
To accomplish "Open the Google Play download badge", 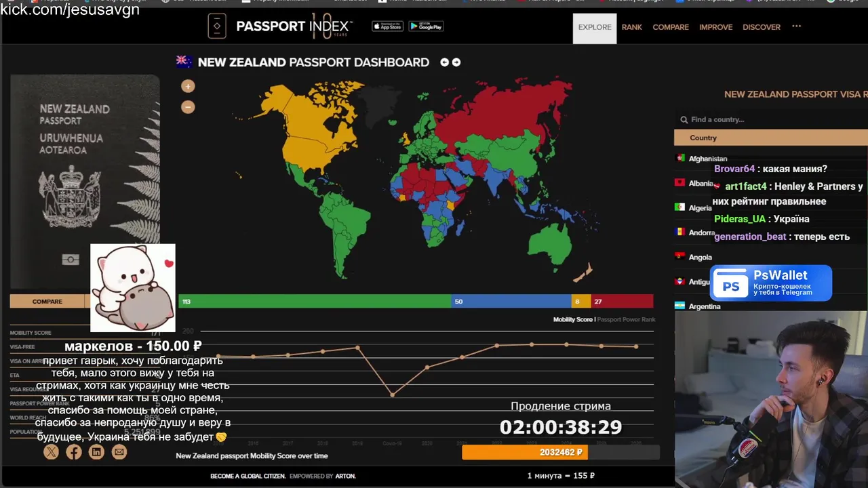I will [426, 26].
